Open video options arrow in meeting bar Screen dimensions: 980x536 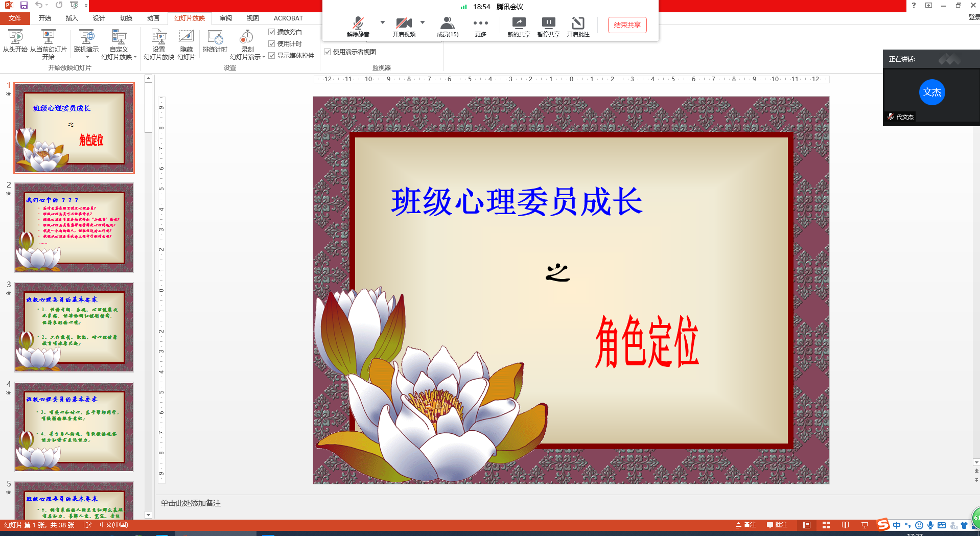click(x=423, y=22)
